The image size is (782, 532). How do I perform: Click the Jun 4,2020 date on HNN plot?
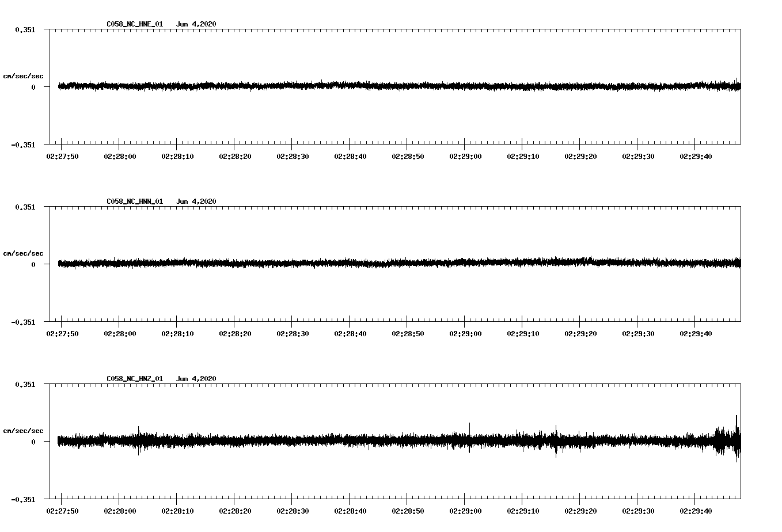tap(196, 202)
